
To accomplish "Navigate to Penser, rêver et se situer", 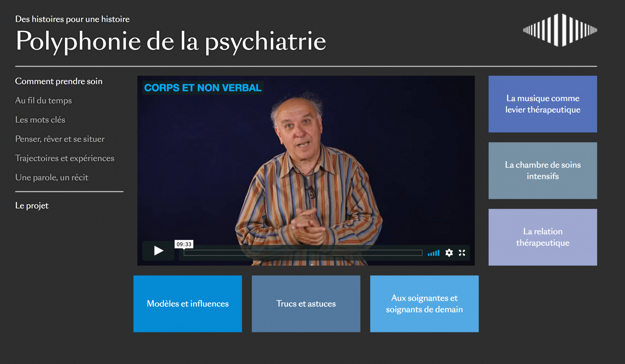I will click(x=60, y=139).
